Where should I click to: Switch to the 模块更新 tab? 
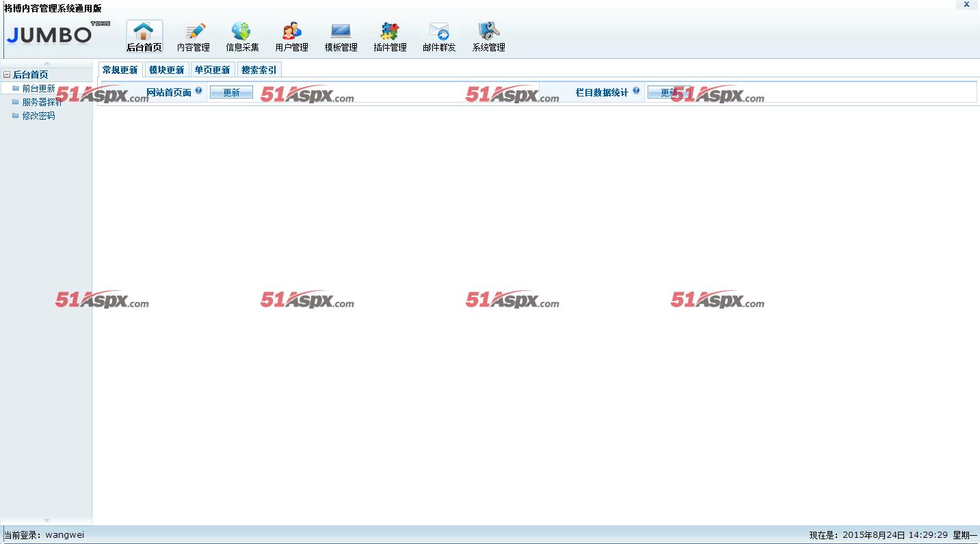pos(167,70)
